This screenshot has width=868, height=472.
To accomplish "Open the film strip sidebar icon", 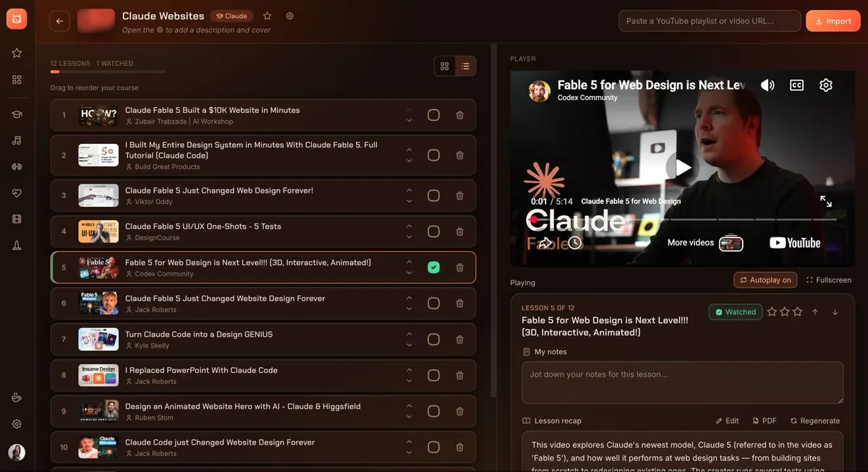I will point(17,219).
